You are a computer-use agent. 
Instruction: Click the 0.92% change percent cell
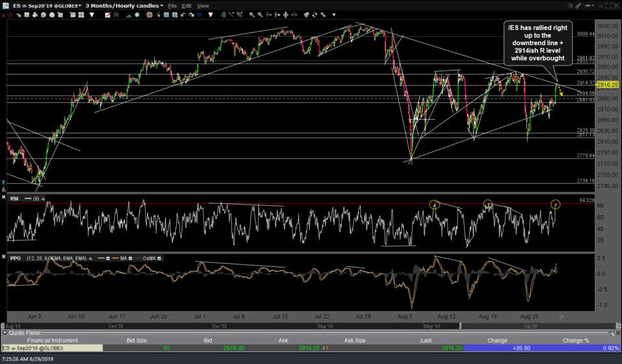coord(610,348)
